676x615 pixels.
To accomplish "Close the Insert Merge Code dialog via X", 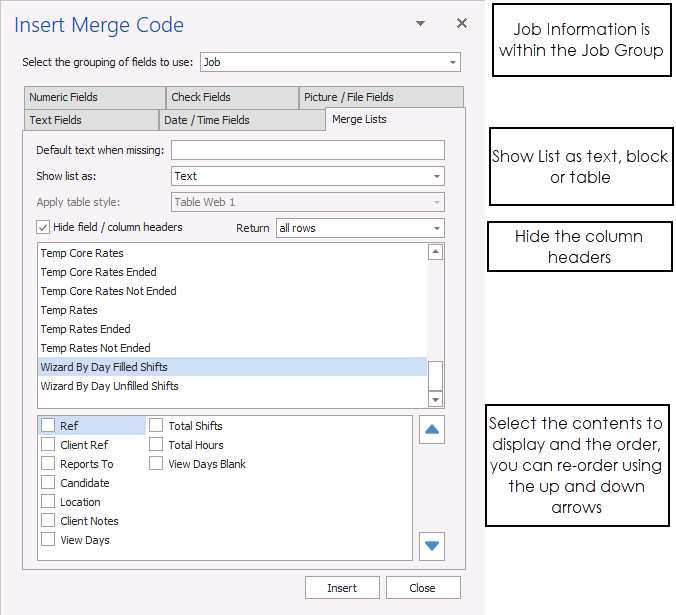I will pos(461,23).
